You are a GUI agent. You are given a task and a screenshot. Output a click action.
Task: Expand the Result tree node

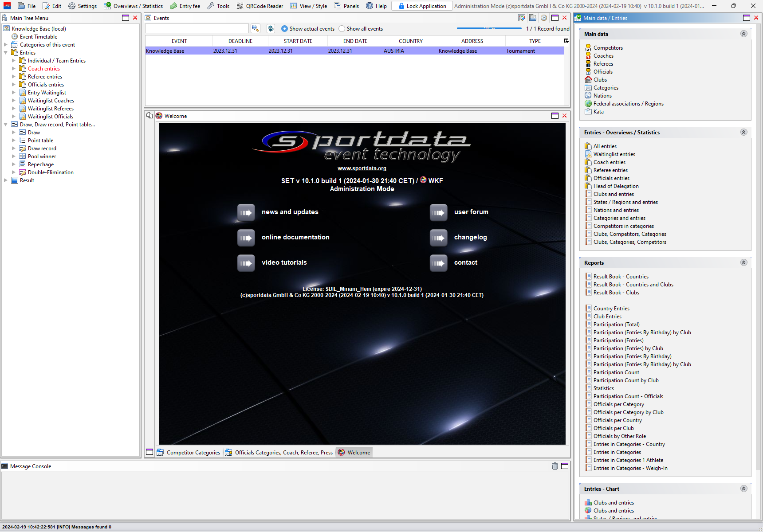pyautogui.click(x=6, y=180)
